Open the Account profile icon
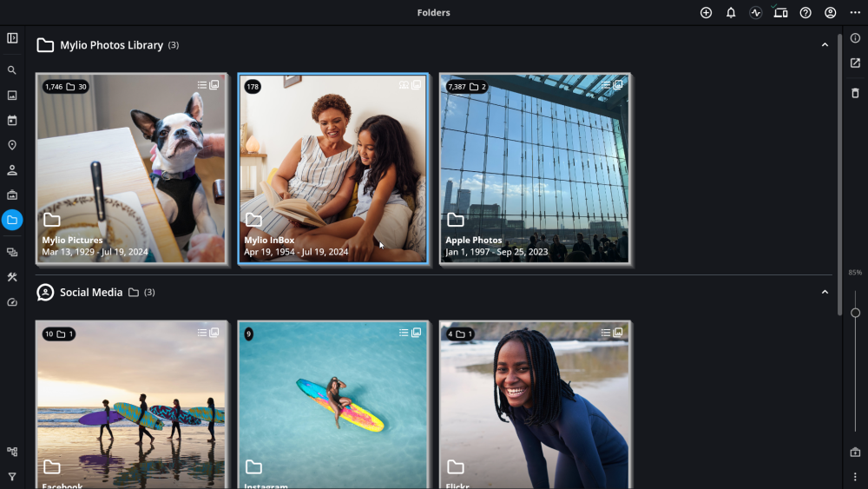The width and height of the screenshot is (868, 489). [x=831, y=13]
